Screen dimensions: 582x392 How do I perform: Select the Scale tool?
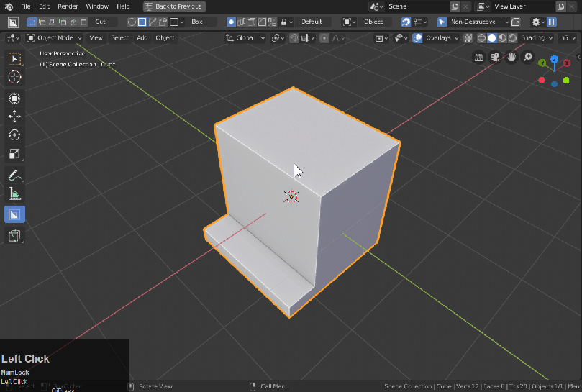(x=14, y=153)
